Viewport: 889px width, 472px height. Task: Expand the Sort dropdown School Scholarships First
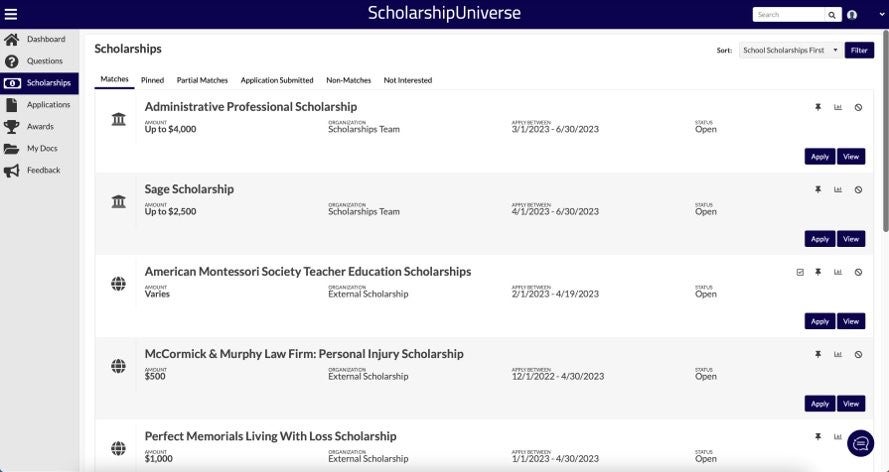(790, 50)
